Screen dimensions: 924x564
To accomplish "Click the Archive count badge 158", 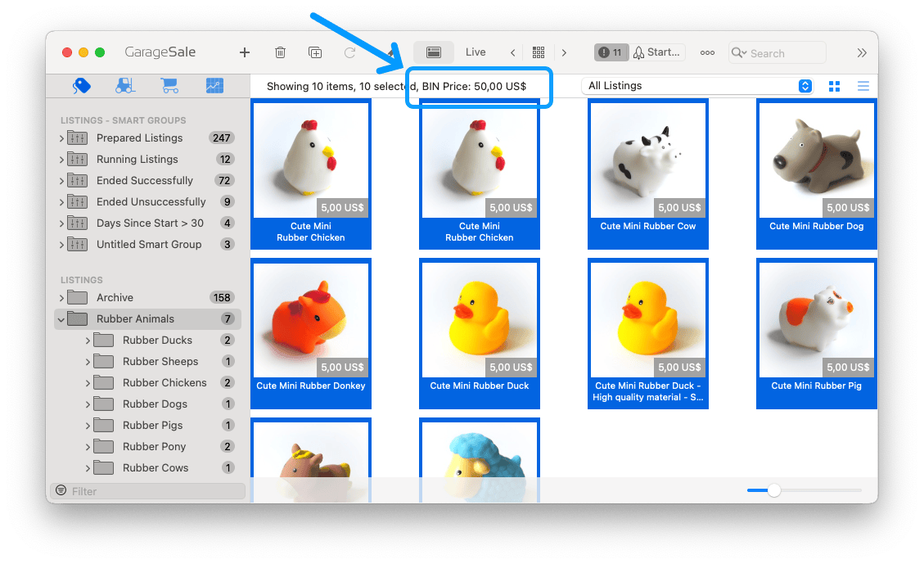I will [222, 298].
